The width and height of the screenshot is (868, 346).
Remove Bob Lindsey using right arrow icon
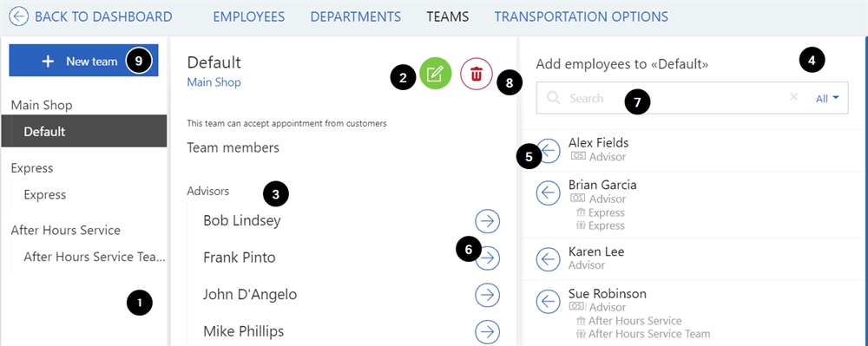coord(487,221)
